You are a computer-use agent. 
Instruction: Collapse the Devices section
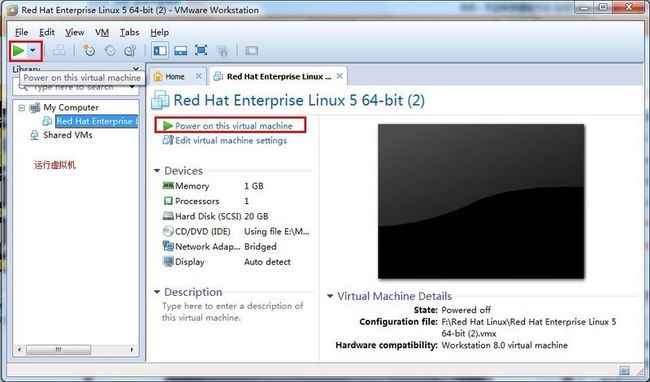(x=157, y=171)
